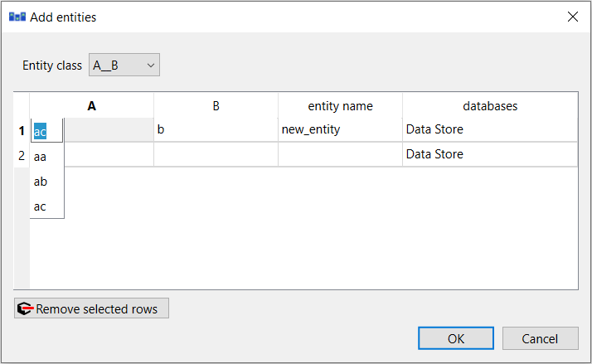Screen dimensions: 592x364
Task: Select row header 2
Action: (x=22, y=155)
